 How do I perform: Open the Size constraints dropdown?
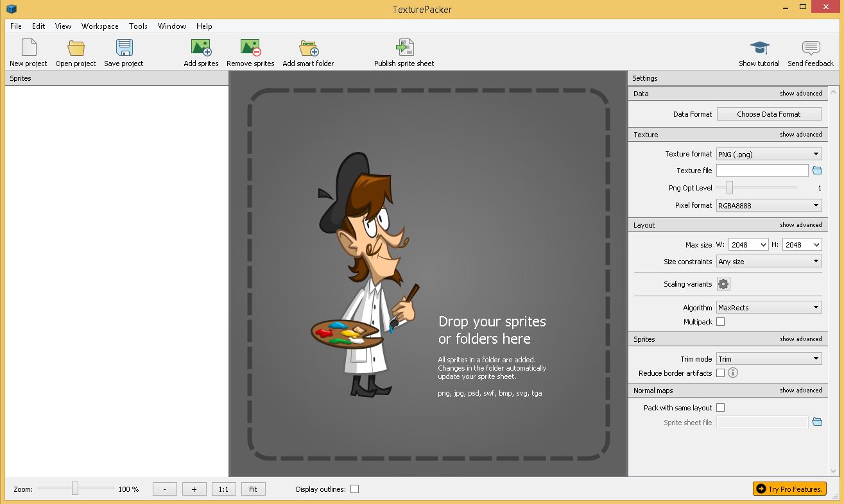tap(769, 262)
